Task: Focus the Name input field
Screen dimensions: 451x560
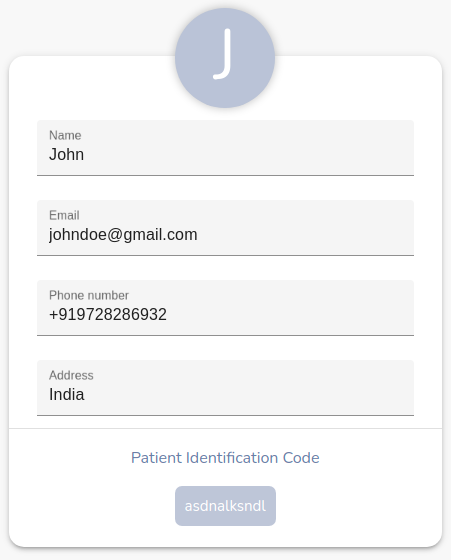Action: [x=225, y=148]
